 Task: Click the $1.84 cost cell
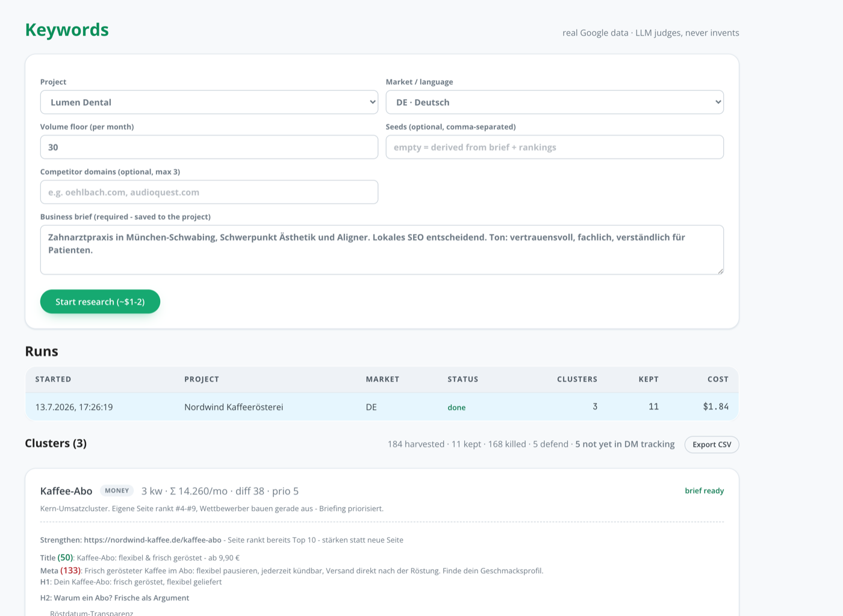click(x=716, y=406)
